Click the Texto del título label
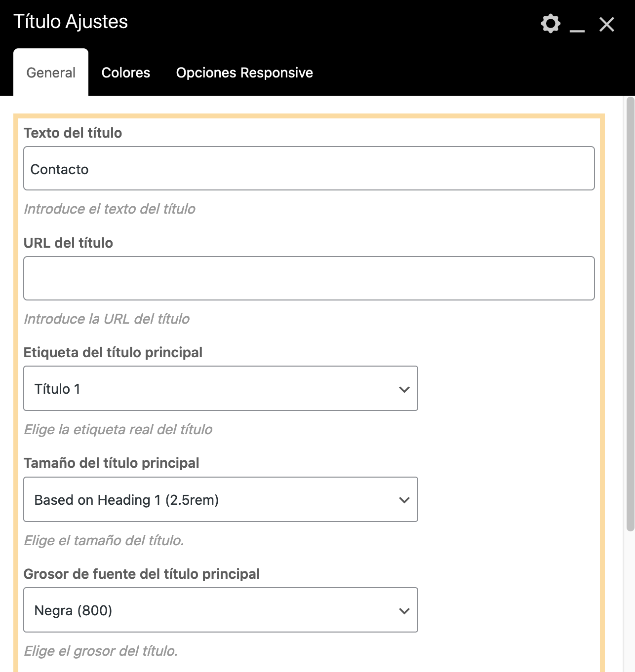The width and height of the screenshot is (635, 672). [x=73, y=133]
